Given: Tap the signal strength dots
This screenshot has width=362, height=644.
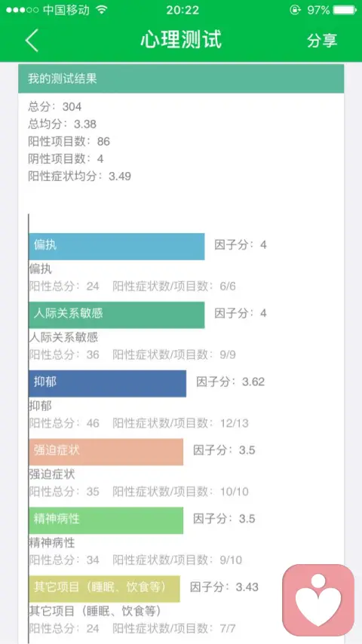Looking at the screenshot, I should 22,11.
